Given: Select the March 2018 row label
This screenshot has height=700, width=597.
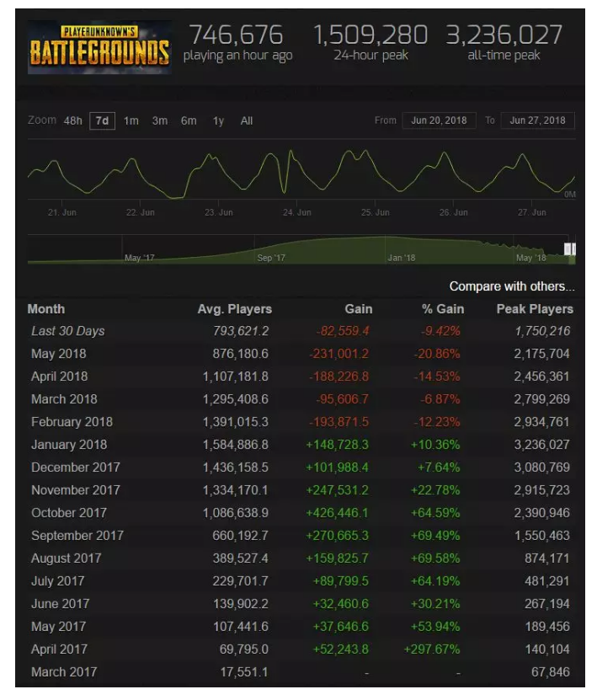Looking at the screenshot, I should point(64,399).
